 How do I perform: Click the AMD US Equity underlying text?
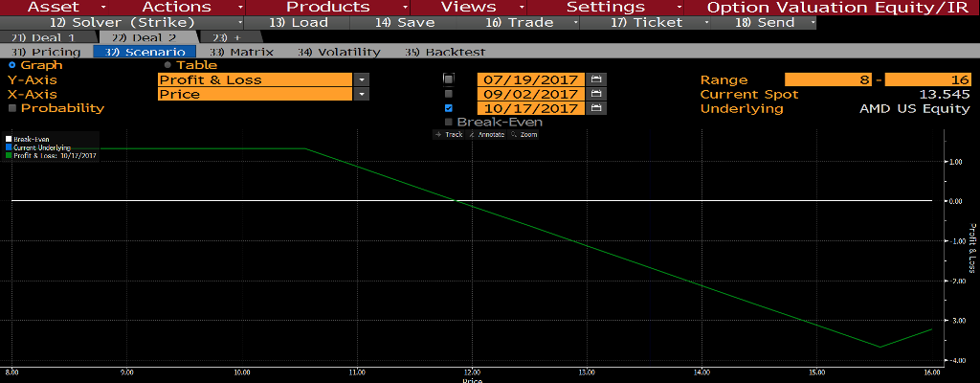(x=915, y=109)
